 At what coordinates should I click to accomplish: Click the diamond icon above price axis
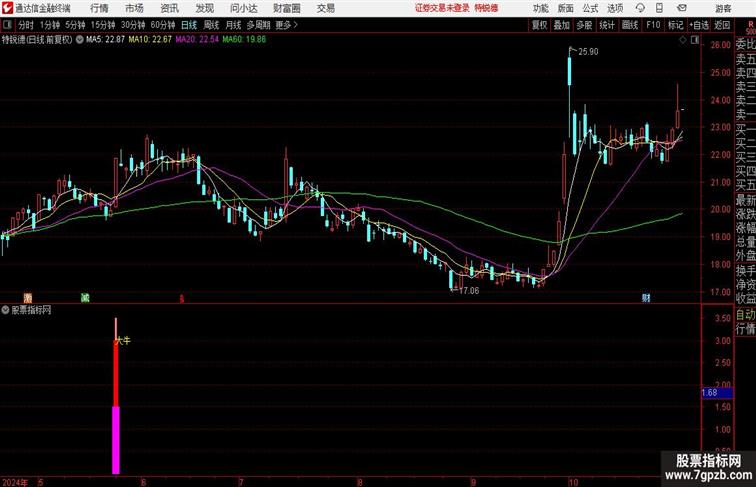coord(683,40)
